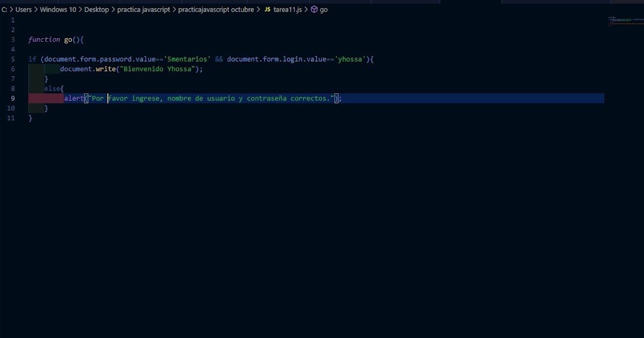Select 'tarea11.js' in the breadcrumb bar
Screen dimensions: 644x338
(287, 9)
